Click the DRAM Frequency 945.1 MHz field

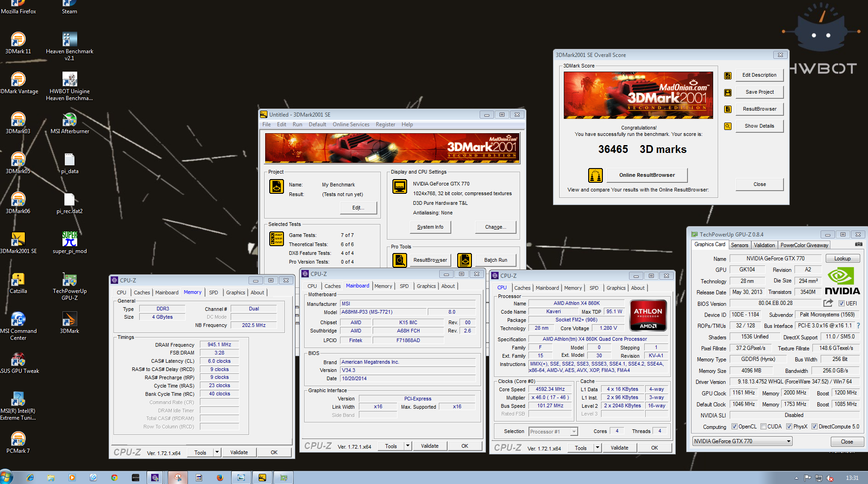pyautogui.click(x=219, y=344)
